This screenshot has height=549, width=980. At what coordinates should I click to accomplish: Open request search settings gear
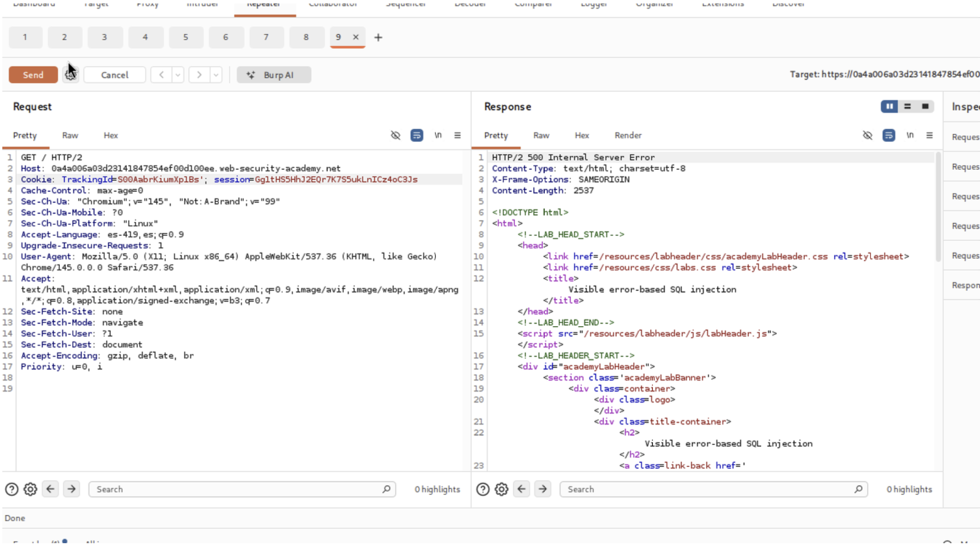[x=30, y=490]
